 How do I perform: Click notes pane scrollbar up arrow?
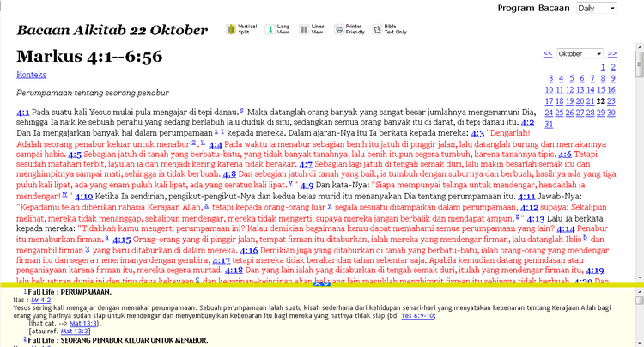640,291
